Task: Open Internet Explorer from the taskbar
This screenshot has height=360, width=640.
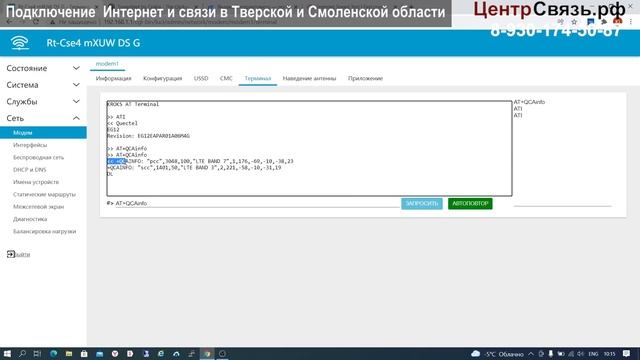Action: click(161, 354)
